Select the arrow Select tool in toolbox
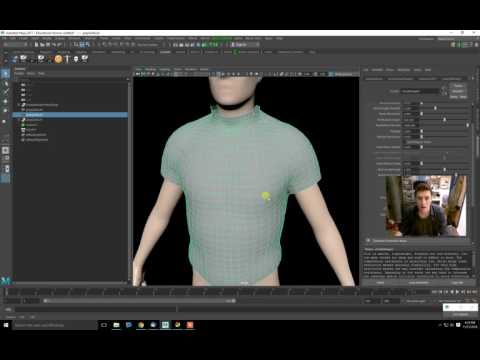This screenshot has width=480, height=360. point(5,74)
